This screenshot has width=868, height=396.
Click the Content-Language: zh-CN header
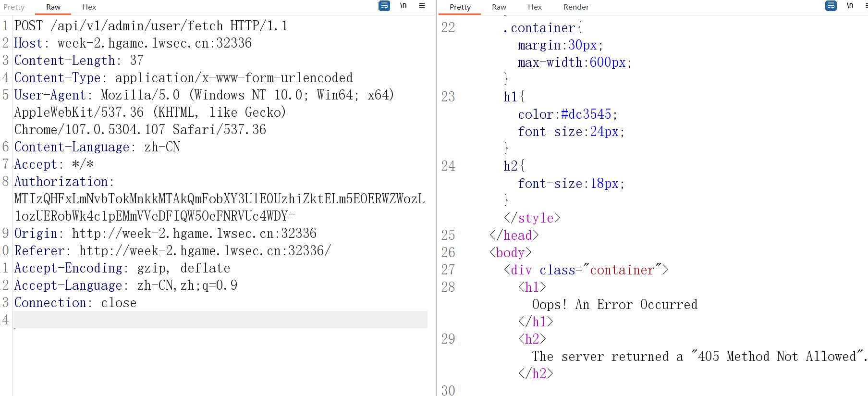(x=97, y=147)
